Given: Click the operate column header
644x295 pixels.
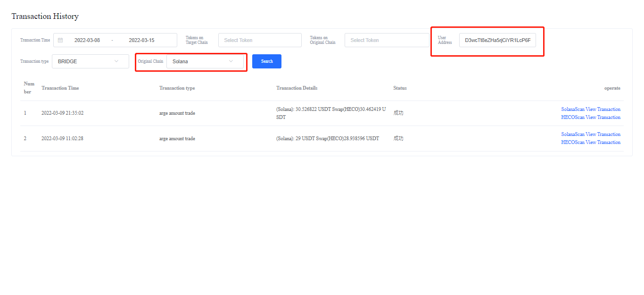Looking at the screenshot, I should (612, 88).
